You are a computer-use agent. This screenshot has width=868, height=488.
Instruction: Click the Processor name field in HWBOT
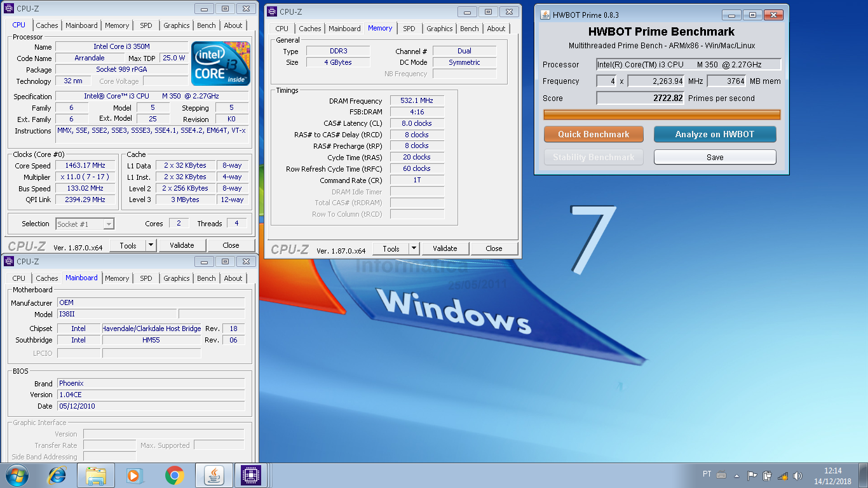[x=688, y=64]
